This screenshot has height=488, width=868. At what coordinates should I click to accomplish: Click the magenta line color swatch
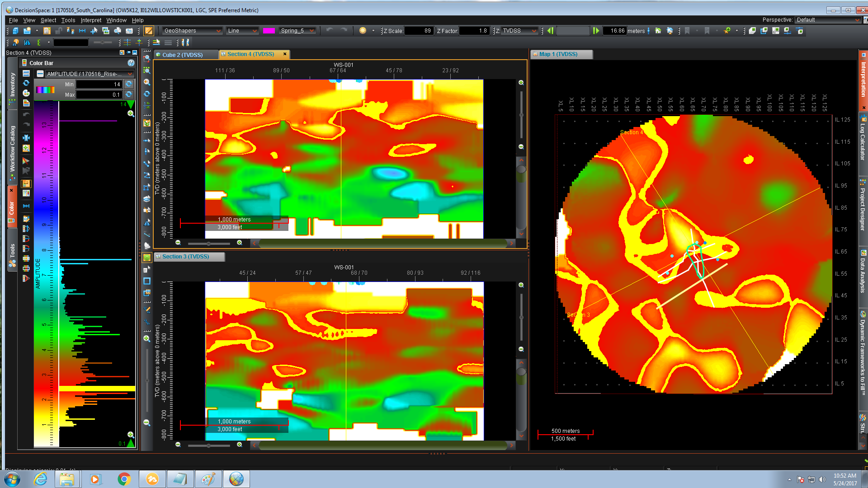(x=269, y=31)
